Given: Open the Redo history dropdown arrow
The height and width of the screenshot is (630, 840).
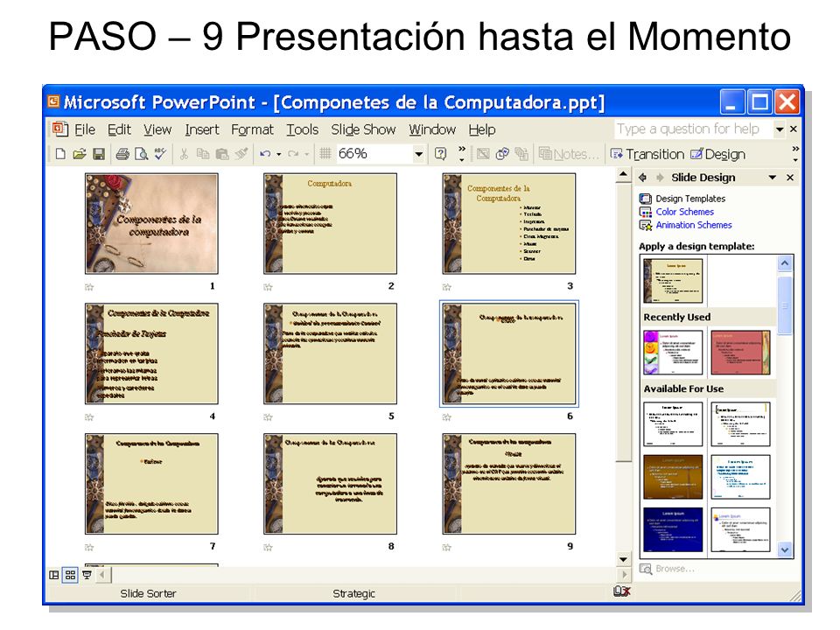Looking at the screenshot, I should point(306,154).
